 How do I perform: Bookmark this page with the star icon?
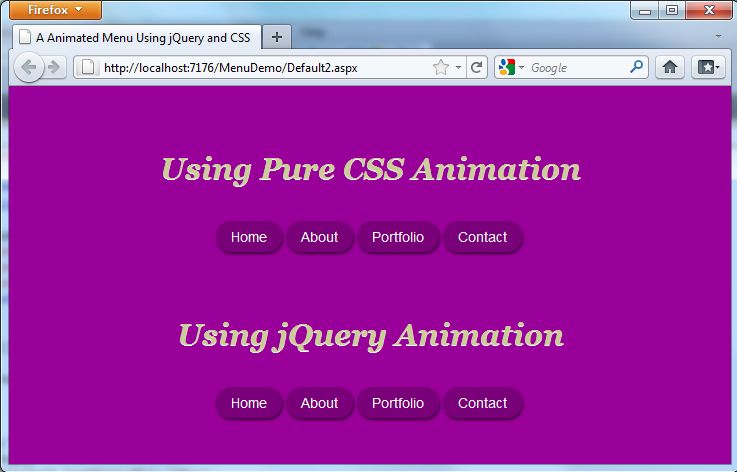441,67
